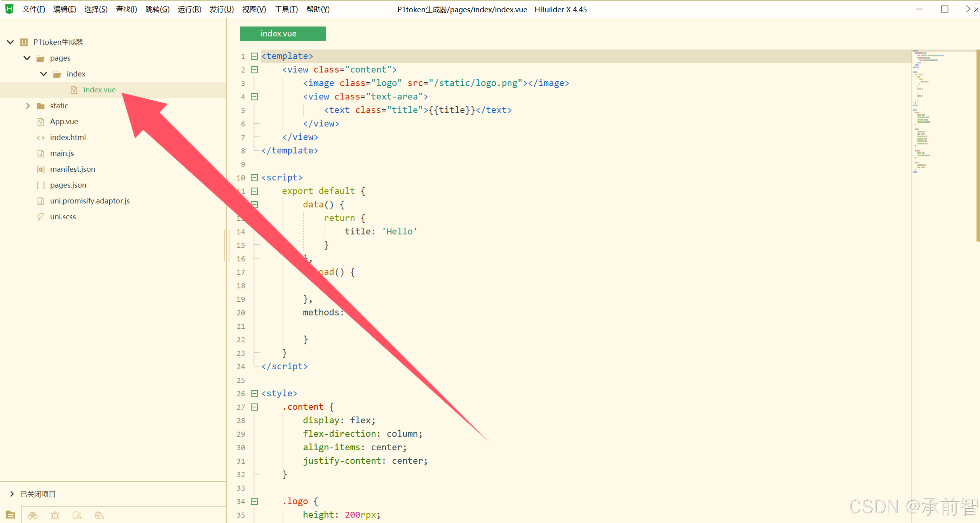Collapse the P1token生成器 project tree
This screenshot has width=980, height=523.
pyautogui.click(x=11, y=42)
